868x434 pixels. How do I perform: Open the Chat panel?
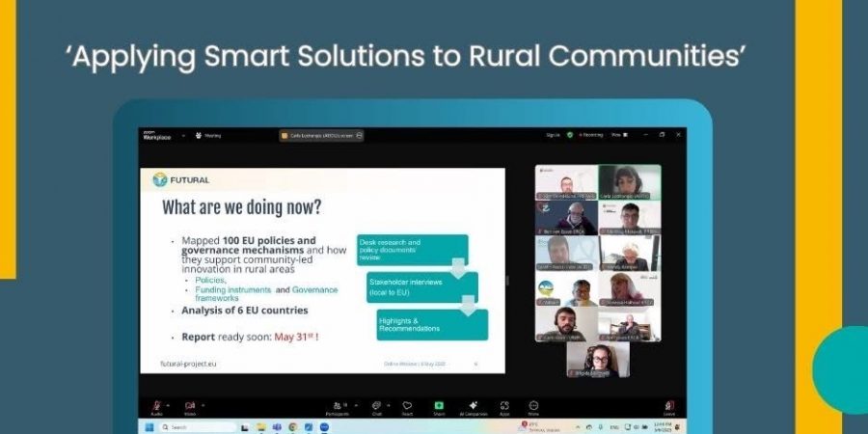pos(377,406)
